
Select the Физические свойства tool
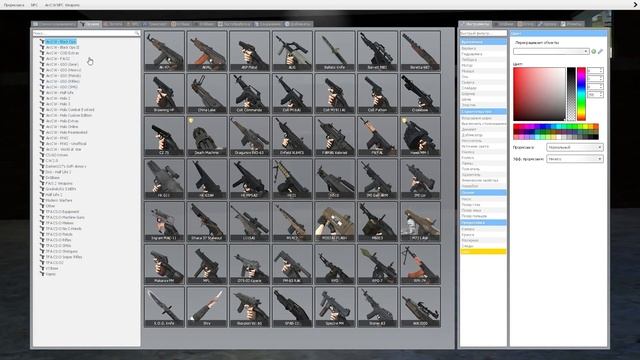[483, 180]
